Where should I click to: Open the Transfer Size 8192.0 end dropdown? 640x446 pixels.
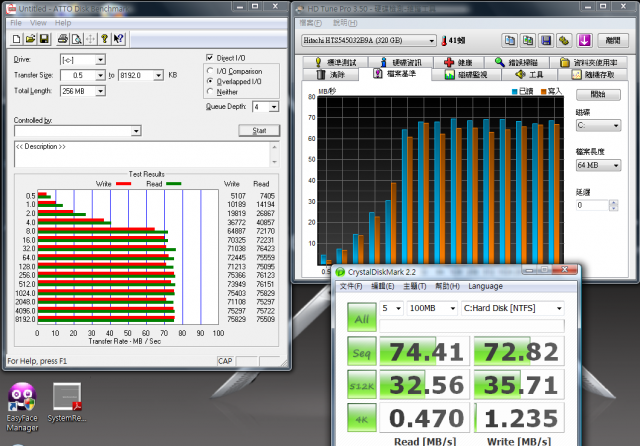[x=158, y=75]
